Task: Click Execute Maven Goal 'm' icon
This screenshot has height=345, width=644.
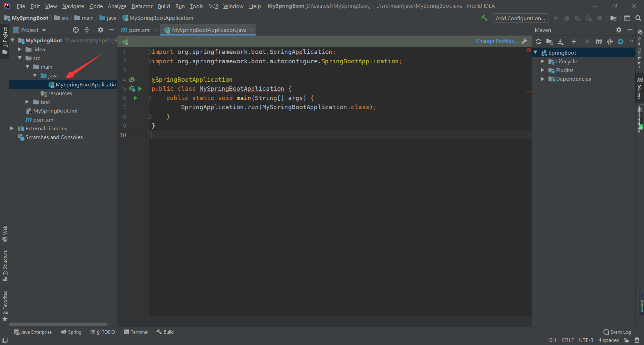Action: pos(598,42)
